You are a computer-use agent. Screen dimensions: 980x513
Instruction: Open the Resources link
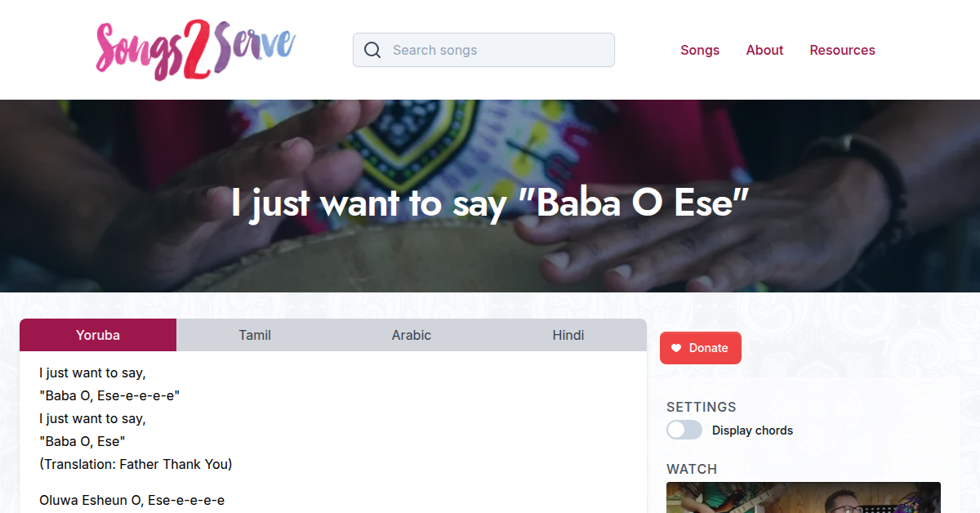842,50
